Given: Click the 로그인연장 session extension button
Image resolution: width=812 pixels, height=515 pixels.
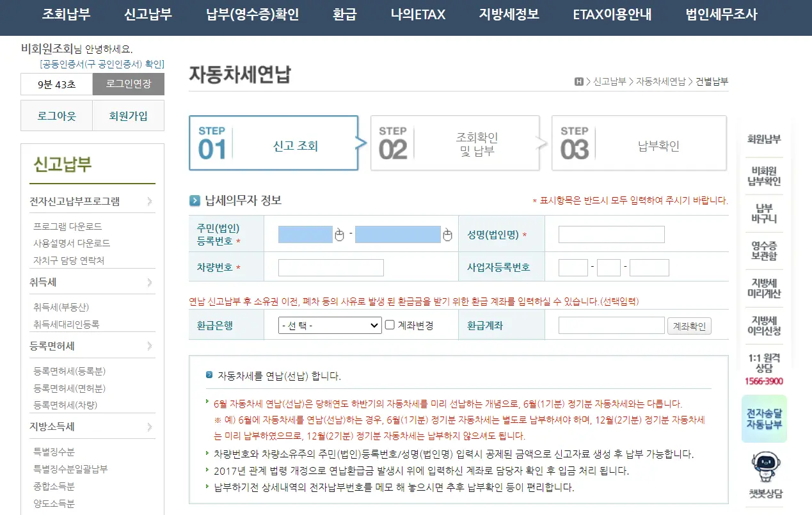Looking at the screenshot, I should (128, 84).
